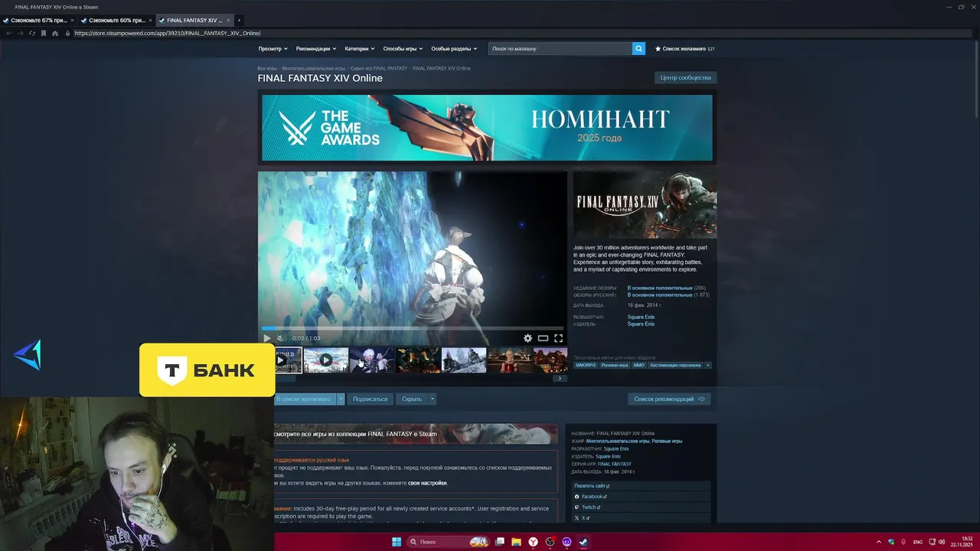Image resolution: width=980 pixels, height=551 pixels.
Task: Close the Сэкономьте 67% tab
Action: click(x=73, y=20)
